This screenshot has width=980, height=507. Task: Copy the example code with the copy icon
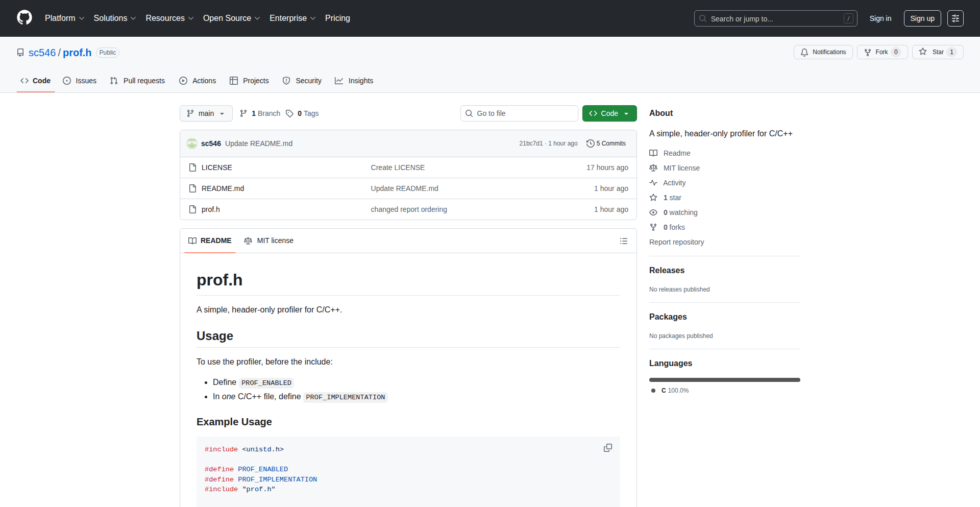coord(607,448)
